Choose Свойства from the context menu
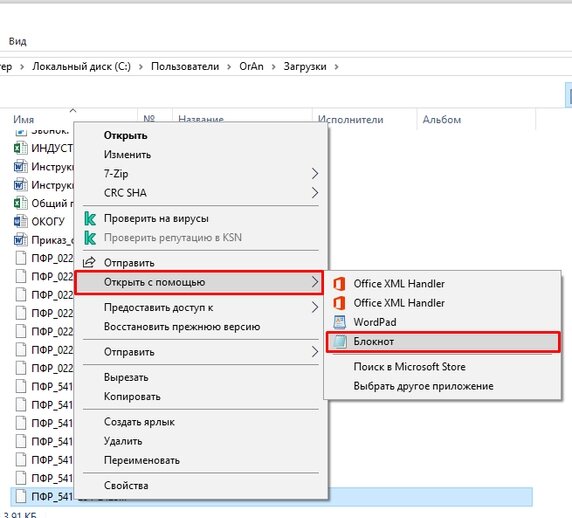 coord(126,486)
